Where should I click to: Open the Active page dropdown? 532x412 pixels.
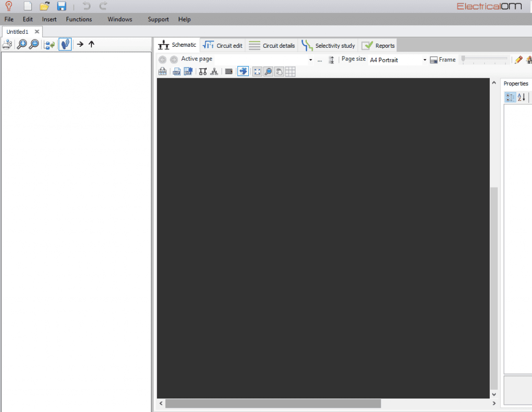pos(311,60)
